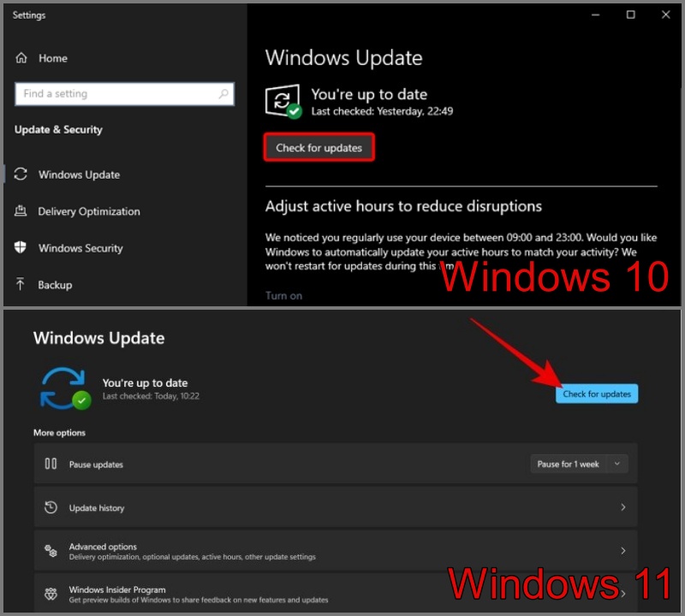Click the Home house icon in Settings sidebar
Screen dimensions: 685x616
tap(21, 58)
